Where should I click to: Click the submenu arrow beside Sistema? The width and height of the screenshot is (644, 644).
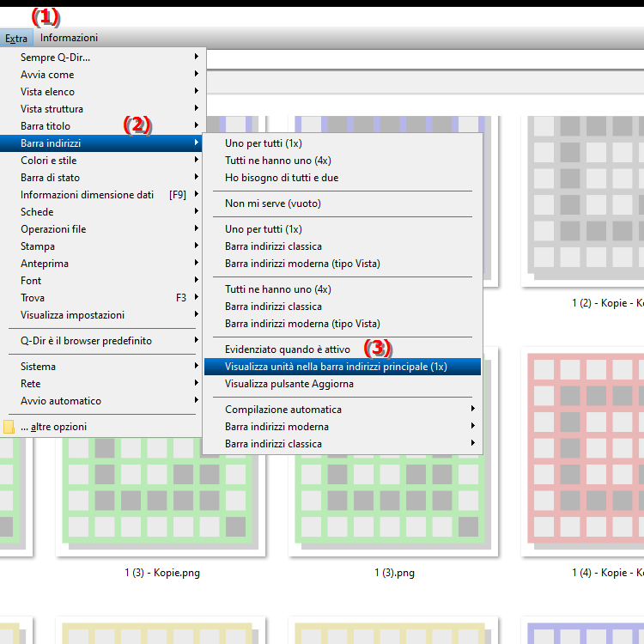tap(197, 366)
